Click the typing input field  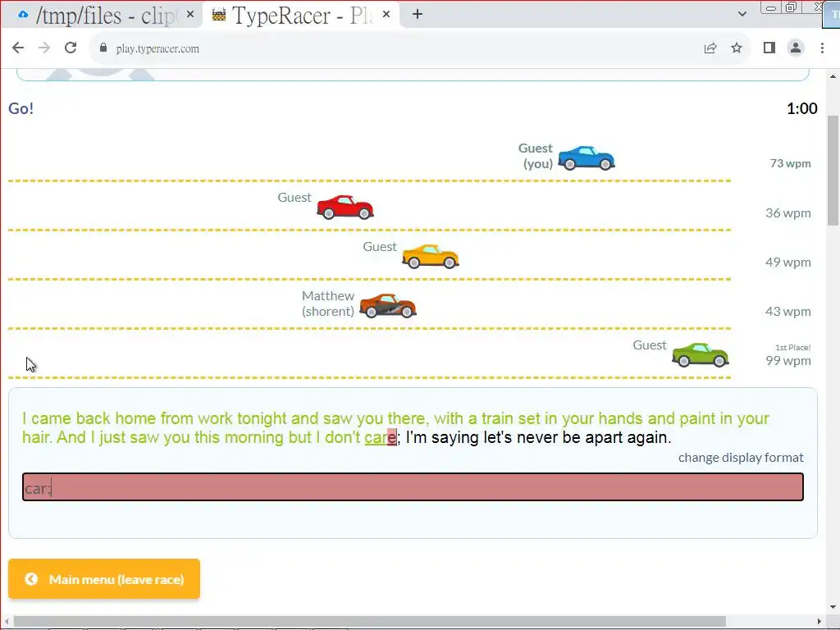[x=413, y=487]
